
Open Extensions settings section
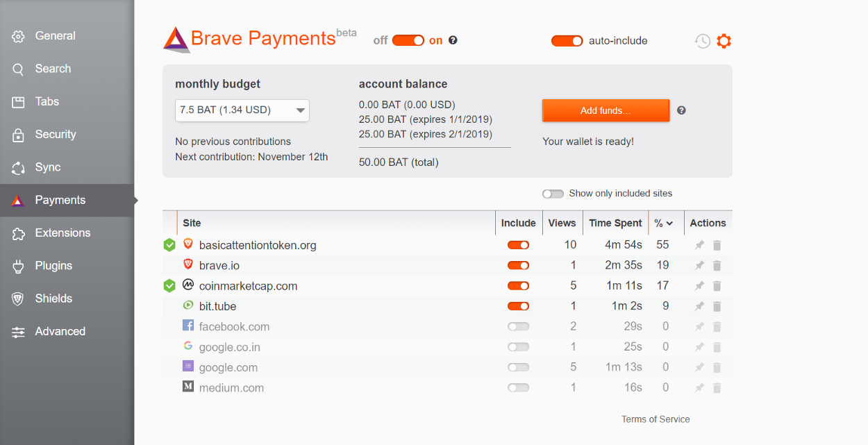67,233
